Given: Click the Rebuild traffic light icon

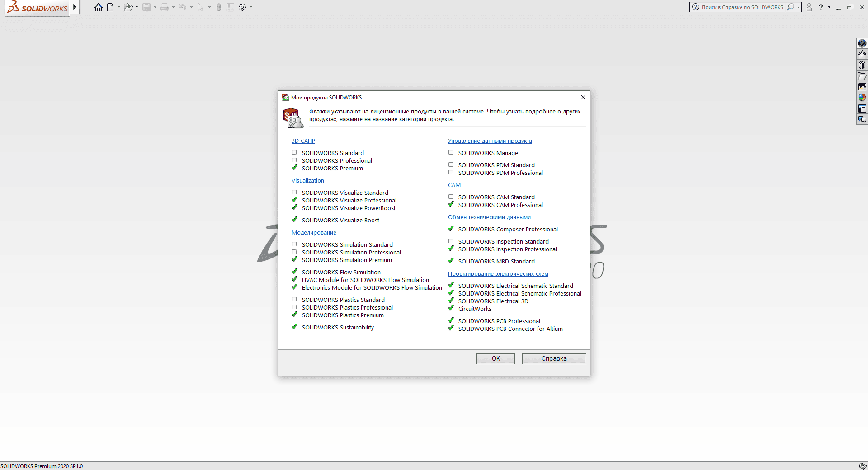Looking at the screenshot, I should (x=219, y=7).
